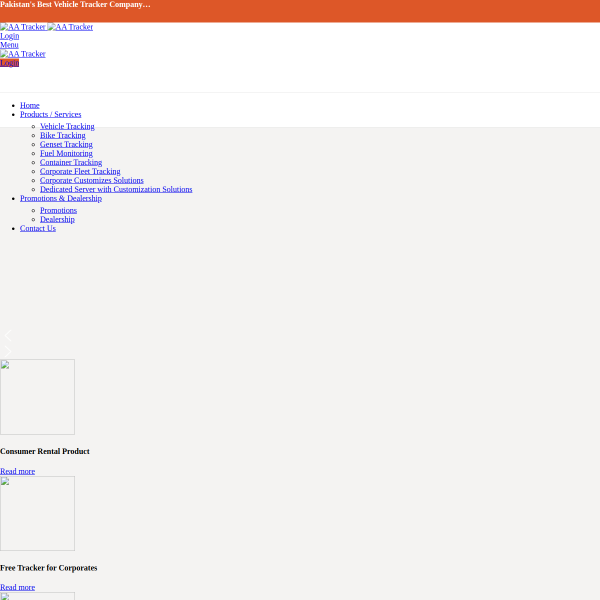Select the Dealership submenu item
Image resolution: width=600 pixels, height=600 pixels.
[x=57, y=219]
